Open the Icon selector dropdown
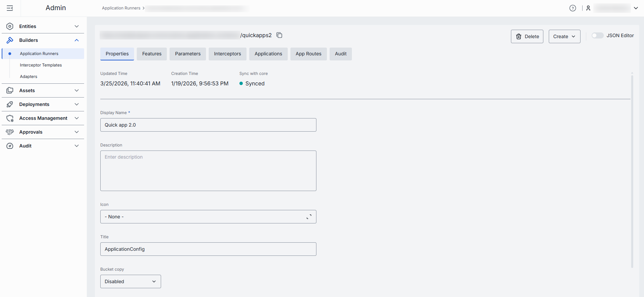The width and height of the screenshot is (644, 297). pyautogui.click(x=208, y=217)
